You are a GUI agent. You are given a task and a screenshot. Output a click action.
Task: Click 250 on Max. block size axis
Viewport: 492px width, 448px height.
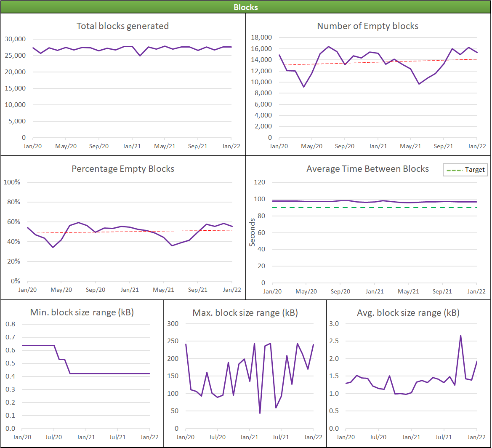pyautogui.click(x=173, y=341)
